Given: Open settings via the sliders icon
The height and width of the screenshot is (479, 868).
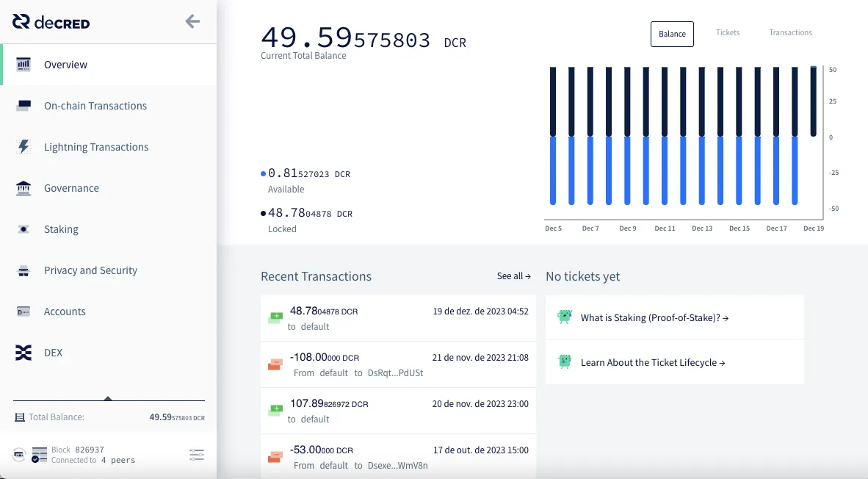Looking at the screenshot, I should click(197, 455).
